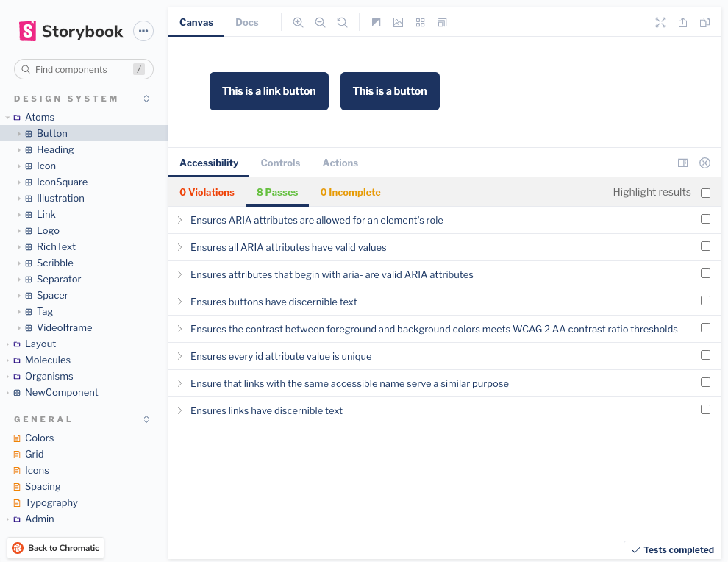Viewport: 728px width, 562px height.
Task: Check the links discernible text checkbox
Action: pos(705,409)
